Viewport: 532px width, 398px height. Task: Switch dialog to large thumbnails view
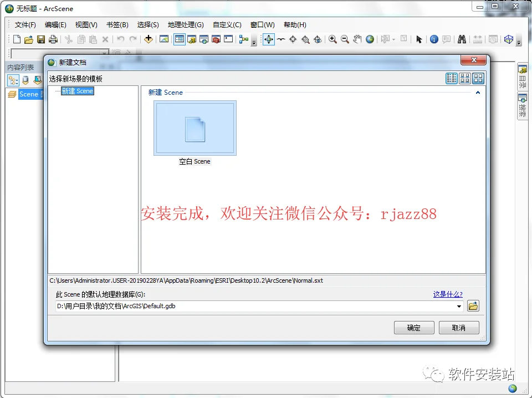click(x=478, y=78)
